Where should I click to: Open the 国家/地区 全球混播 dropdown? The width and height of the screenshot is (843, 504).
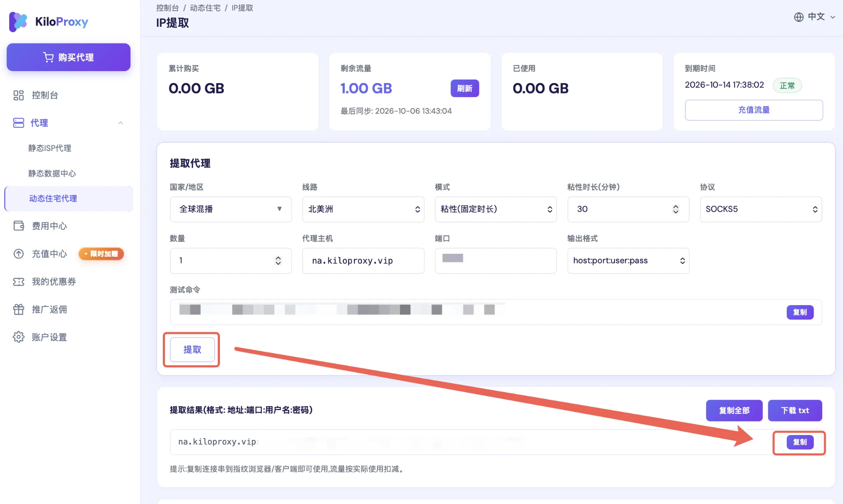click(x=231, y=209)
